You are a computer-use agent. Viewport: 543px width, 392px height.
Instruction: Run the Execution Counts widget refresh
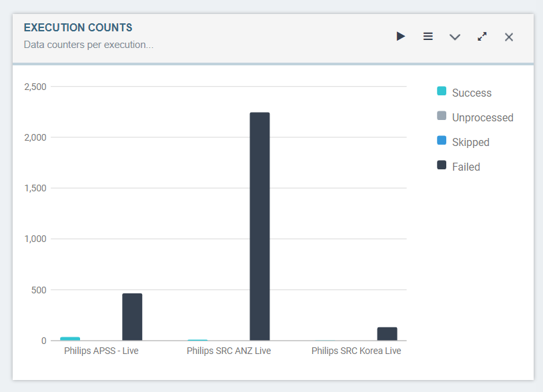[x=401, y=37]
